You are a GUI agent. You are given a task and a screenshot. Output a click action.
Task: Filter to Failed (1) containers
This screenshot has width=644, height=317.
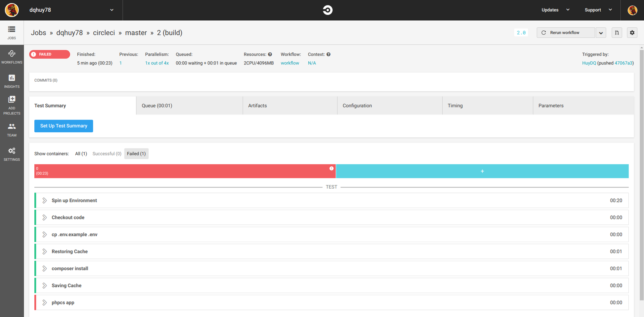(136, 154)
